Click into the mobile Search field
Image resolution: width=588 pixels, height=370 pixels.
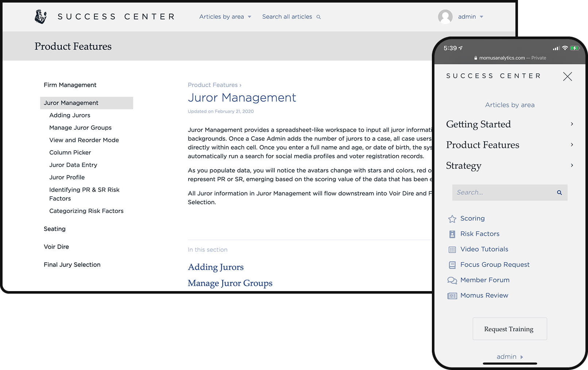pos(503,192)
